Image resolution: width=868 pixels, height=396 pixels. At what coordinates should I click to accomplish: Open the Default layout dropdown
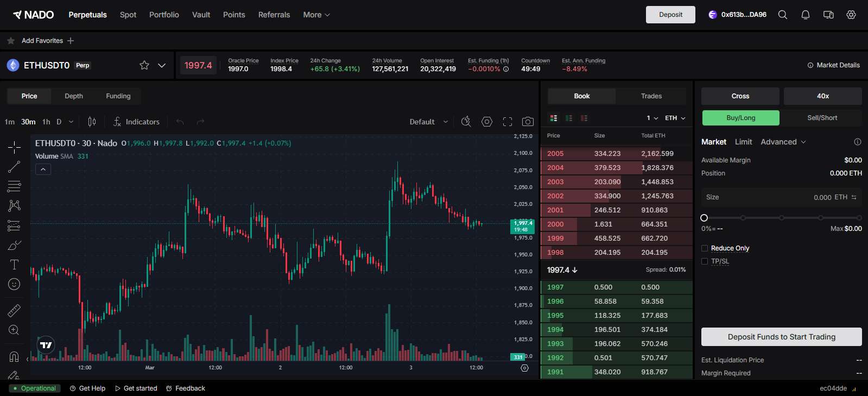coord(429,122)
